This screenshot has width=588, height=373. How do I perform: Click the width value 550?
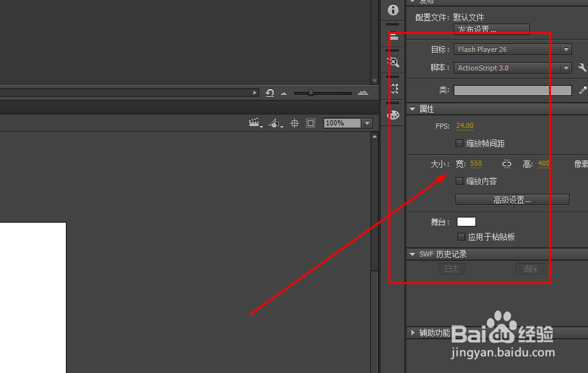(476, 163)
